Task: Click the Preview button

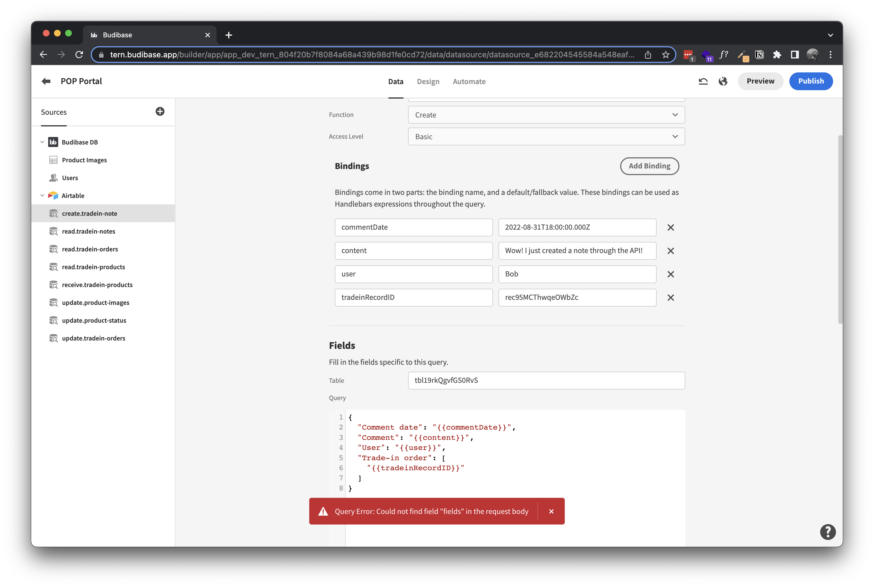Action: point(760,81)
